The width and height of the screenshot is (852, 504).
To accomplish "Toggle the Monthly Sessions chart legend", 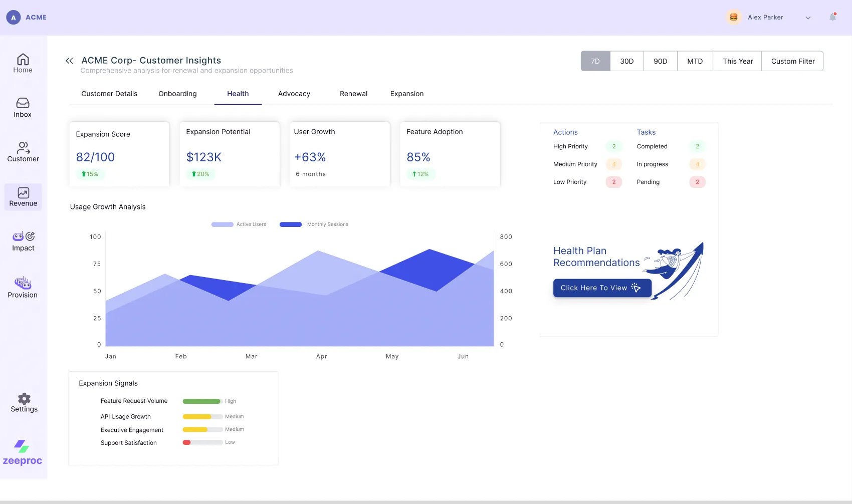I will (x=314, y=224).
